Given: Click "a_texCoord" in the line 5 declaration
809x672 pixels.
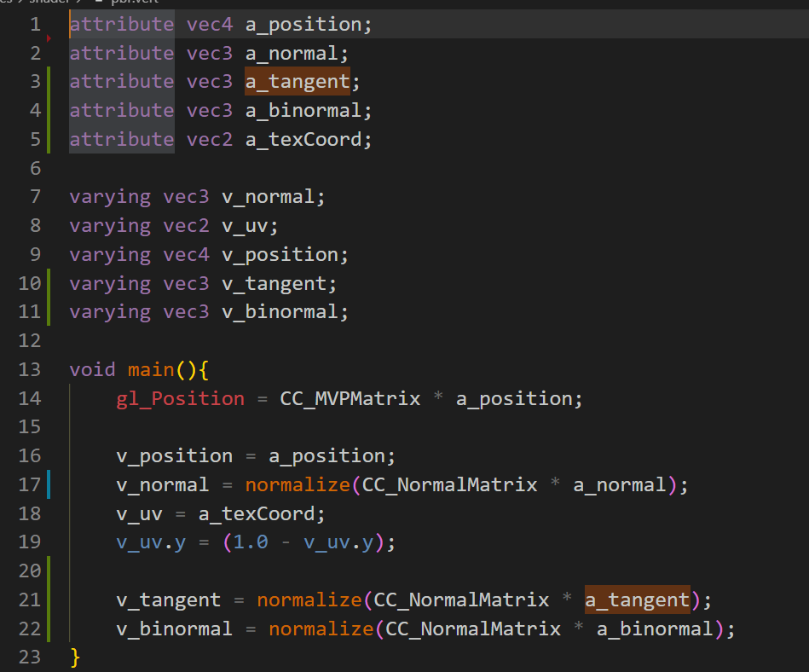Looking at the screenshot, I should point(303,140).
